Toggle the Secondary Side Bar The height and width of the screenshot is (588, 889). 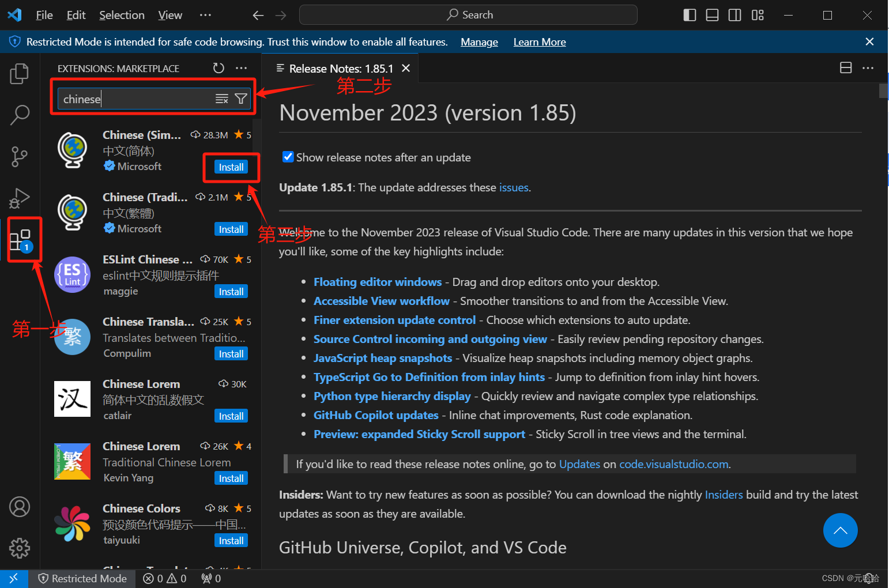coord(734,15)
